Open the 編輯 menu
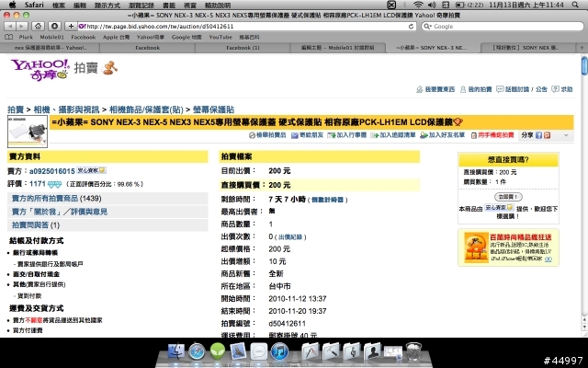Viewport: 588px width, 368px height. [x=80, y=5]
